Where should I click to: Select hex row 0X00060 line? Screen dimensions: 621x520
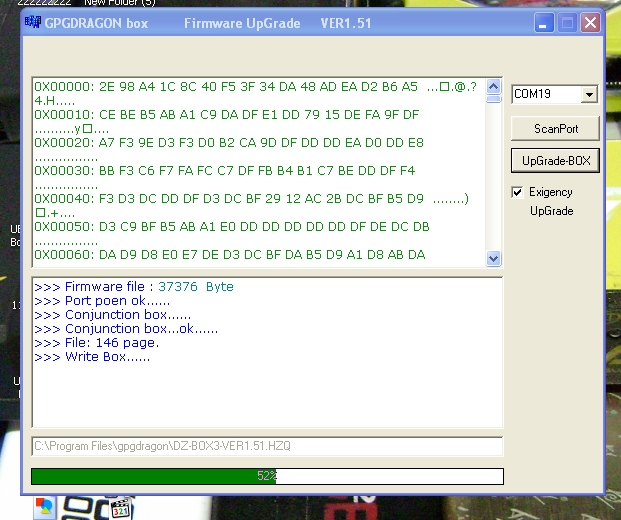tap(230, 255)
